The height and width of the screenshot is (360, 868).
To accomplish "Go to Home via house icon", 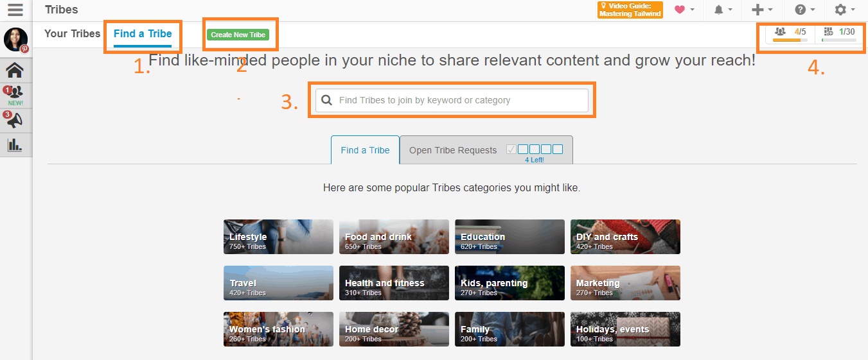I will [15, 70].
